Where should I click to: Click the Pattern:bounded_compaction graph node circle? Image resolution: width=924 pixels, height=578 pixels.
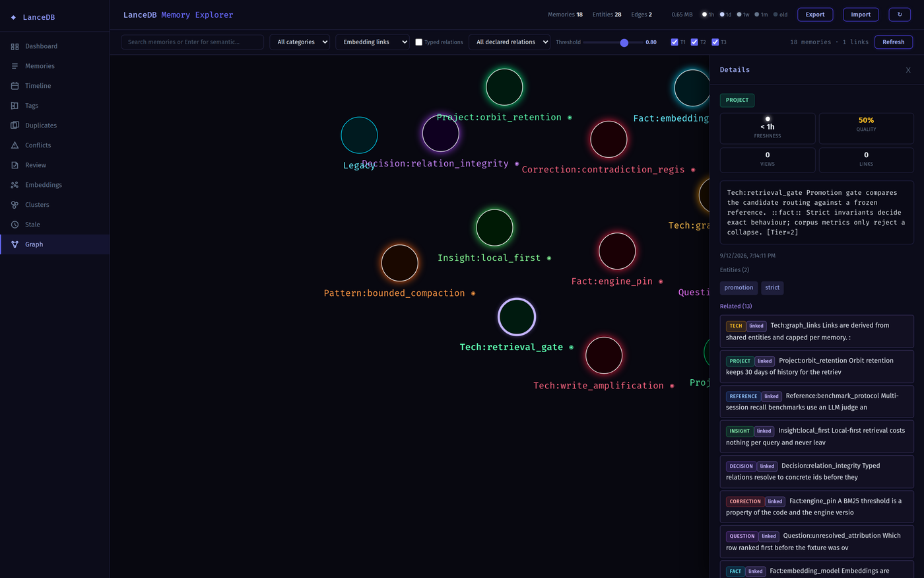pyautogui.click(x=399, y=263)
